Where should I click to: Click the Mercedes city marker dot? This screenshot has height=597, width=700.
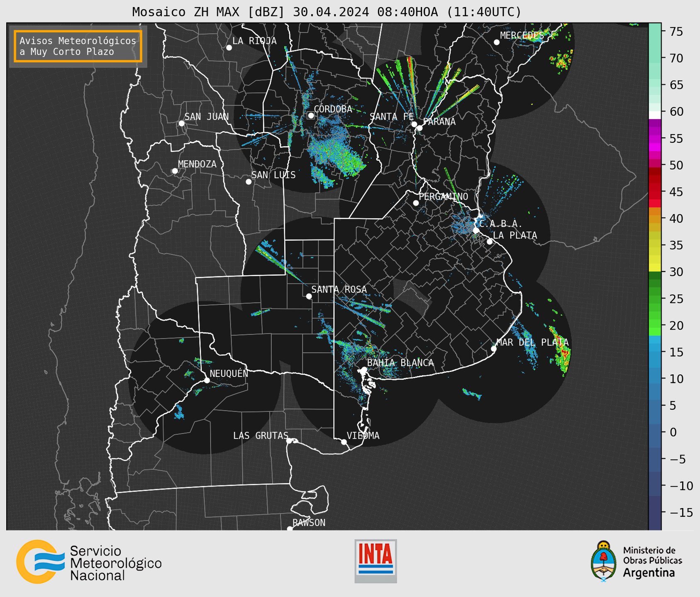[x=497, y=42]
